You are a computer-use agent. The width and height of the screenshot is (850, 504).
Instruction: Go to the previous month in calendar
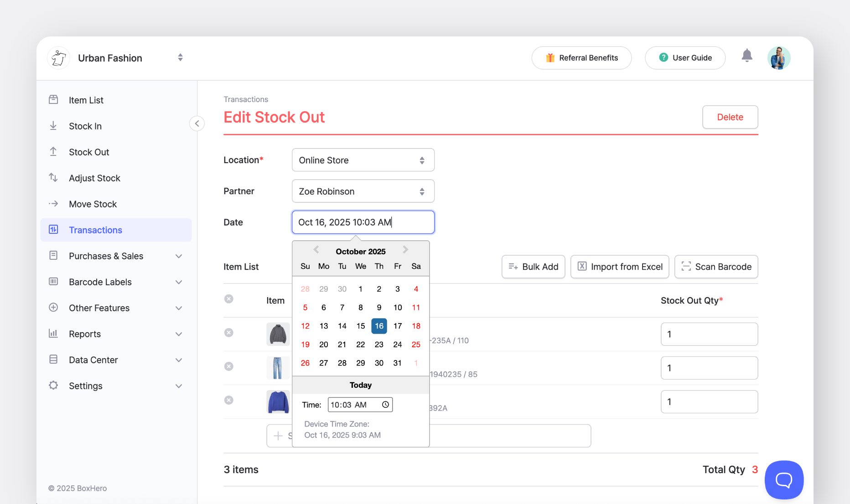tap(316, 250)
